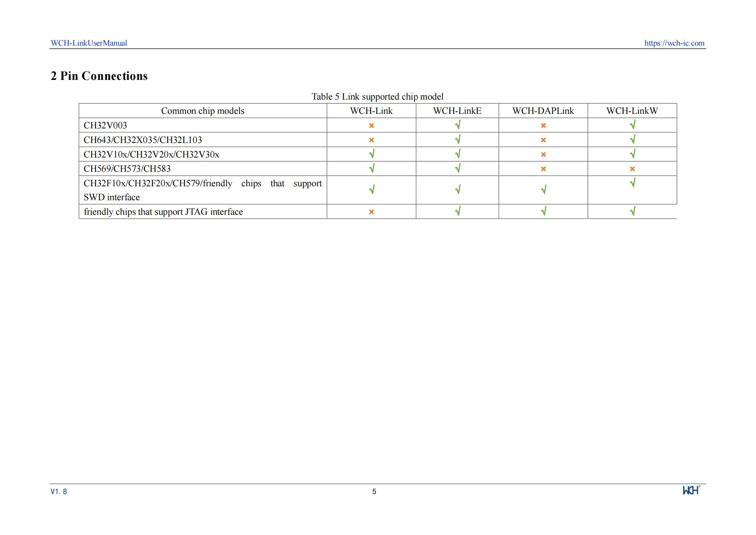Click the WCH-LinkUserManual header text
756x535 pixels.
[89, 43]
